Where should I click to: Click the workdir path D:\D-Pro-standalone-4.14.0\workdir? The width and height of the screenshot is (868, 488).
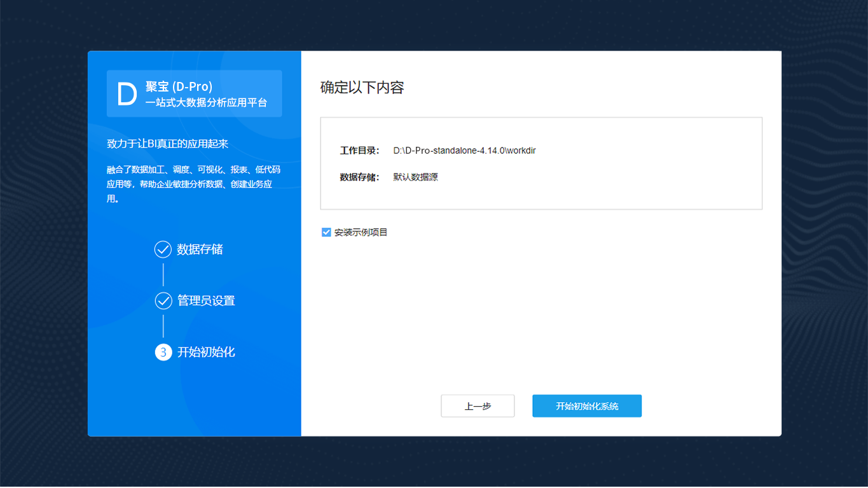464,151
